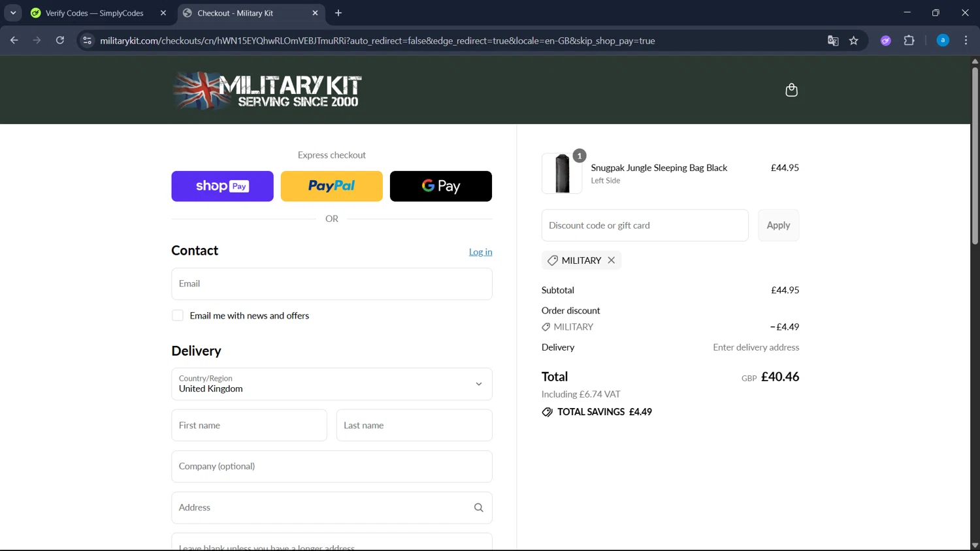The height and width of the screenshot is (551, 980).
Task: Click the TOTAL SAVINGS £4.49 text
Action: [x=604, y=412]
